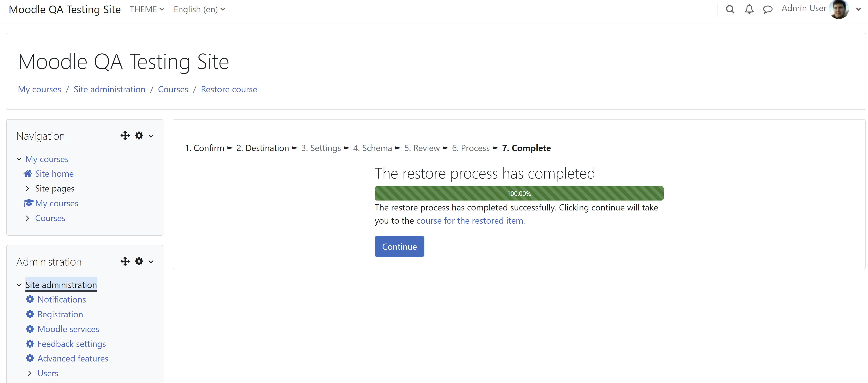Viewport: 868px width, 383px height.
Task: Expand Site pages tree node
Action: pos(28,188)
